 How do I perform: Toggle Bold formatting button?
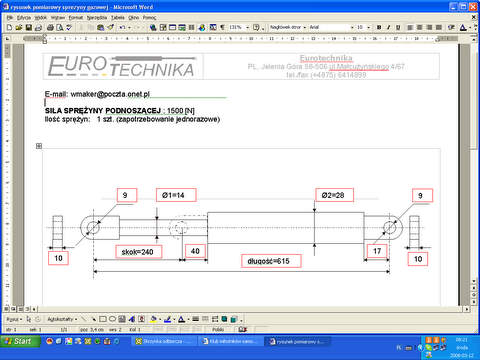tap(379, 27)
